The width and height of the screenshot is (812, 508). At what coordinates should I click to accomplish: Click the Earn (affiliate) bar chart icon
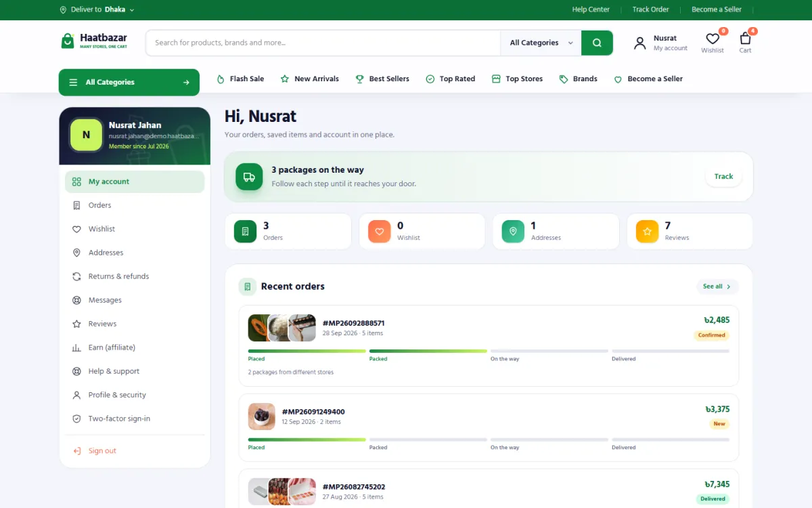tap(76, 347)
